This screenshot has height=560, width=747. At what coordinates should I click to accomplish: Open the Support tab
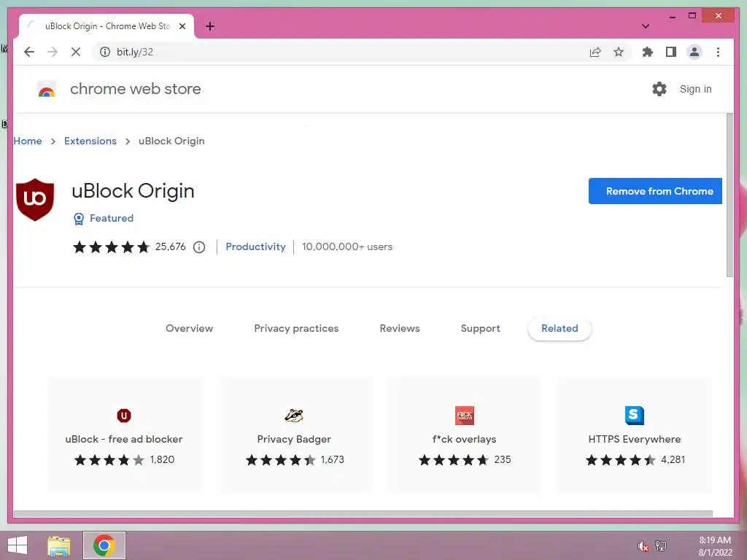[480, 329]
